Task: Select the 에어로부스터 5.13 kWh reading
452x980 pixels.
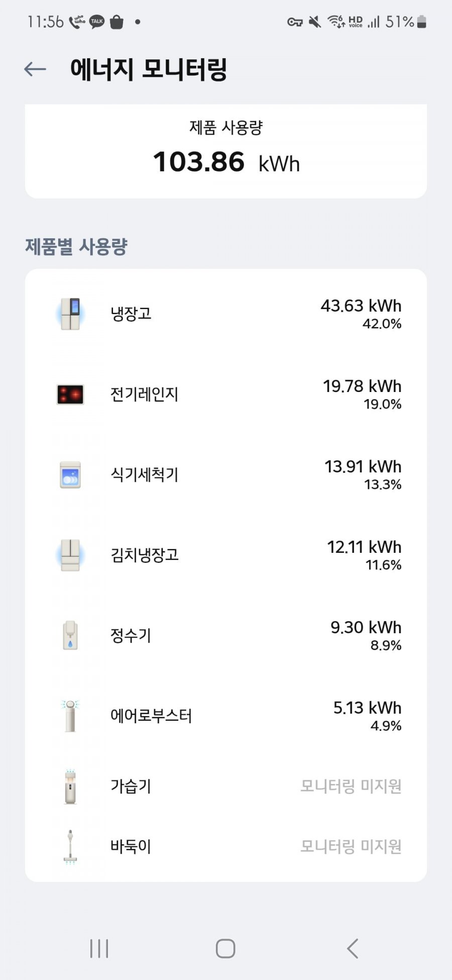Action: click(368, 708)
